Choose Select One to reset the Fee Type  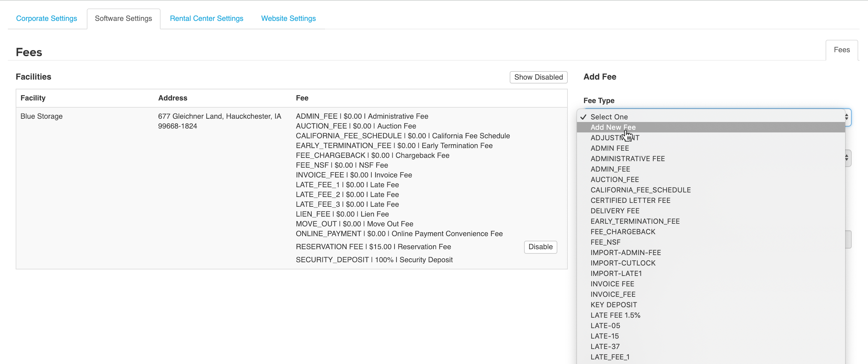click(609, 116)
